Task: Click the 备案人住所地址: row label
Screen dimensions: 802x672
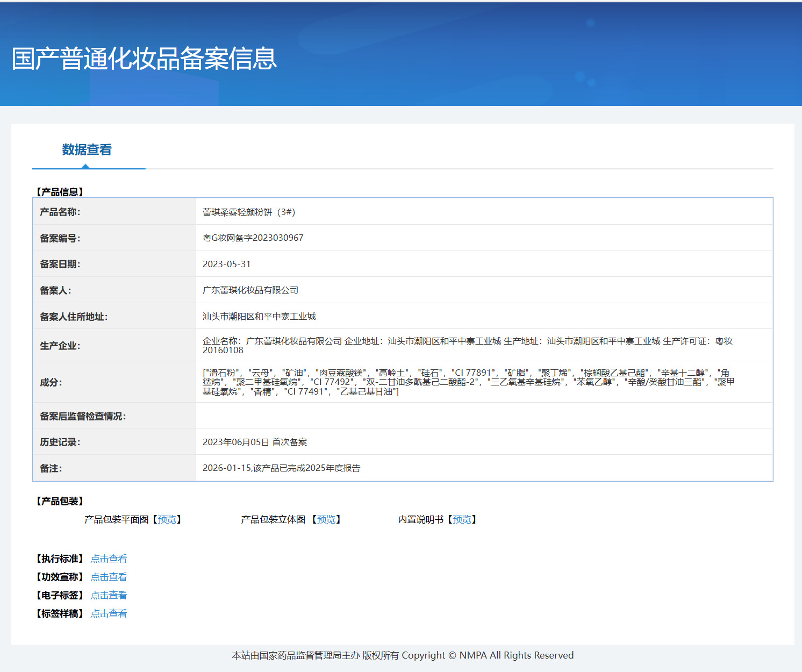Action: coord(74,317)
